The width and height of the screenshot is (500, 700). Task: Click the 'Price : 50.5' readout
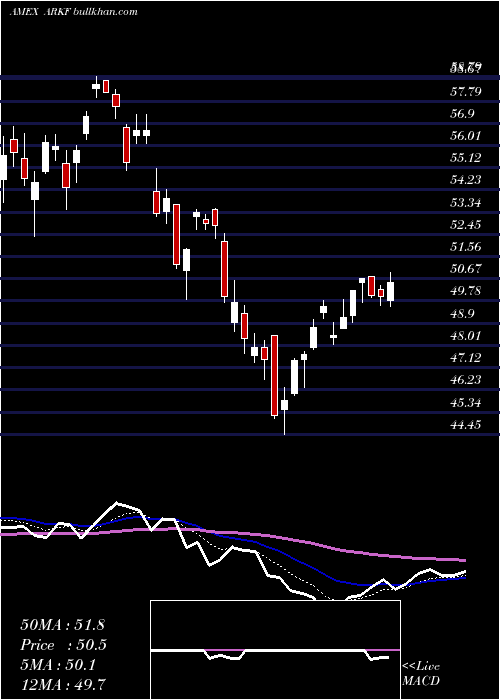[64, 646]
